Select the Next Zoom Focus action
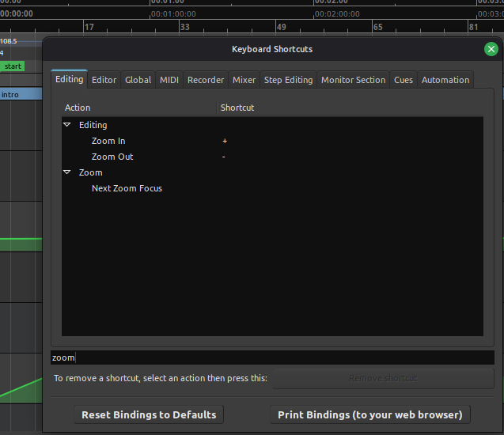Image resolution: width=504 pixels, height=435 pixels. pos(272,188)
